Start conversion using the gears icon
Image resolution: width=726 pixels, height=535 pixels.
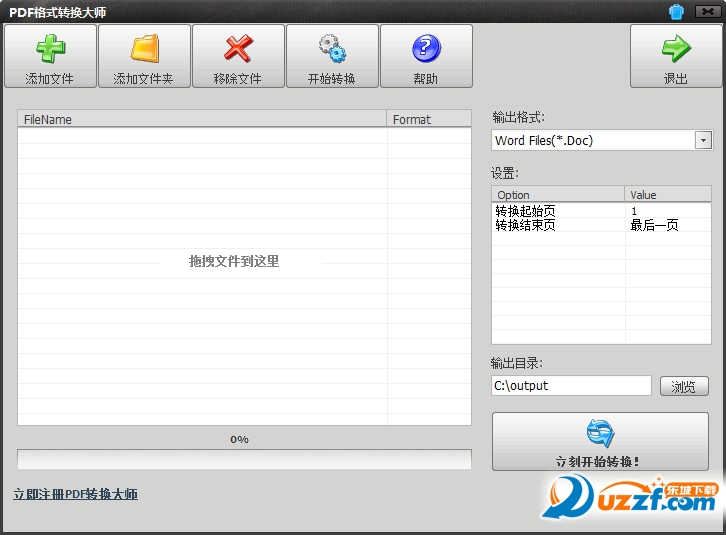[x=331, y=49]
